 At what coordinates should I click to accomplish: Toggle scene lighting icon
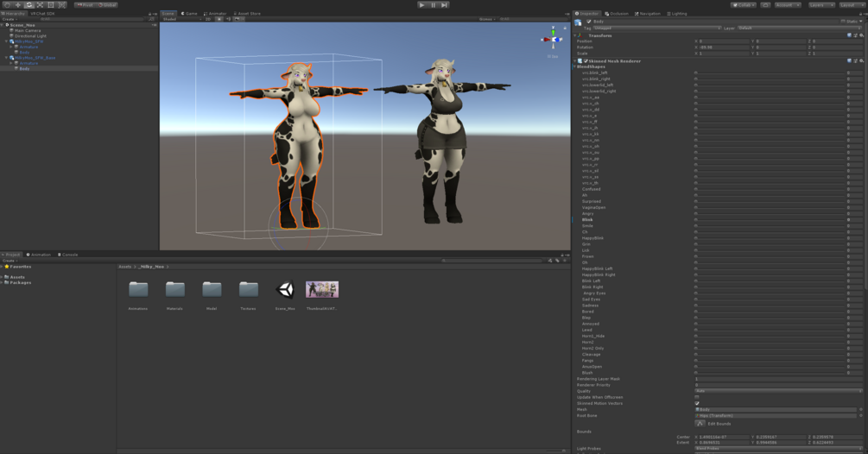coord(219,19)
